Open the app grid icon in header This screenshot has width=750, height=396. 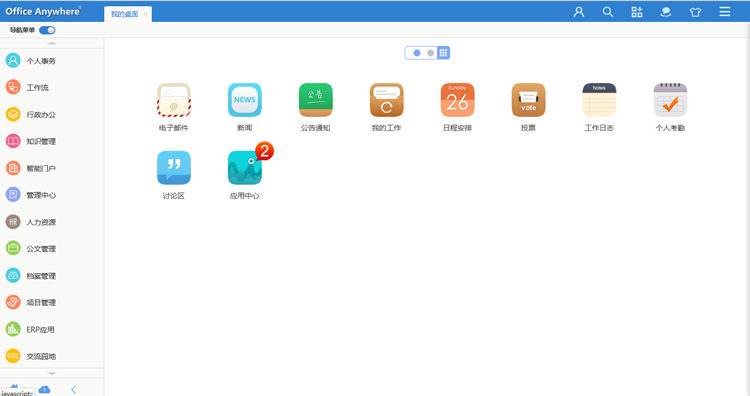coord(637,12)
